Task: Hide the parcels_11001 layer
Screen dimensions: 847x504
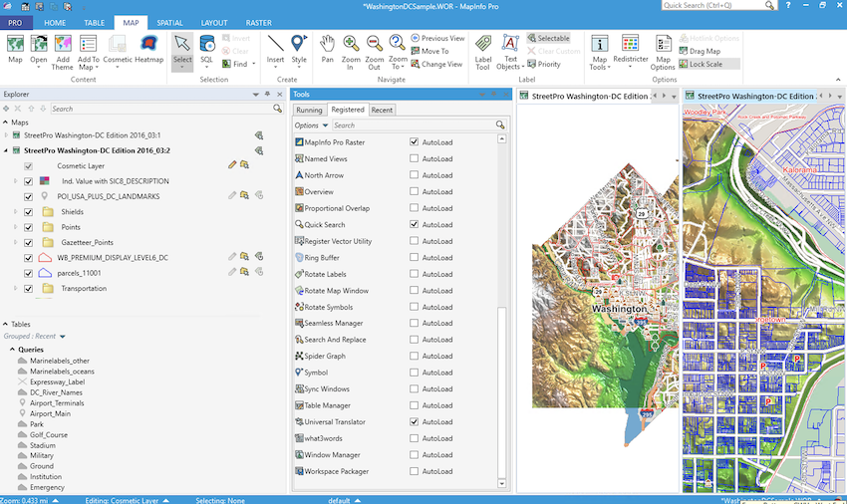Action: pos(28,273)
